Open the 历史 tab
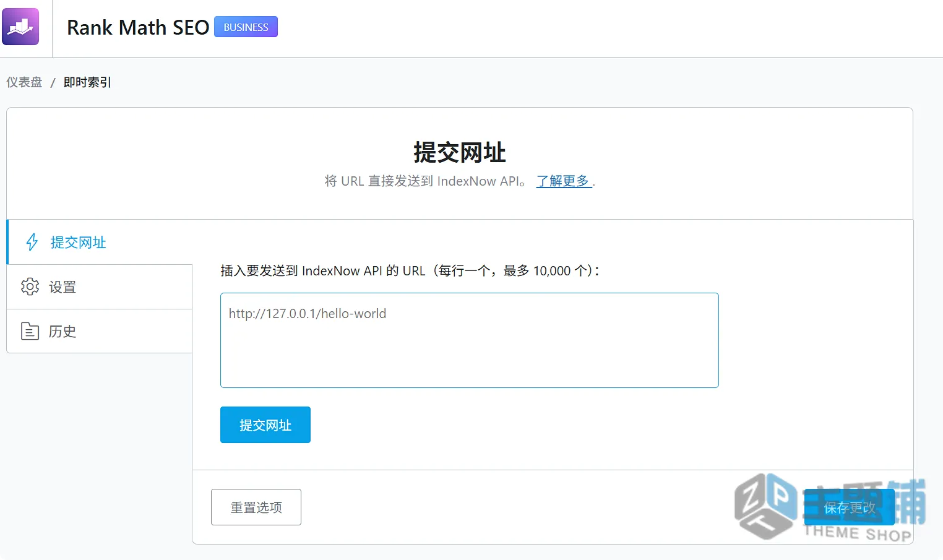This screenshot has width=943, height=560. coord(100,331)
